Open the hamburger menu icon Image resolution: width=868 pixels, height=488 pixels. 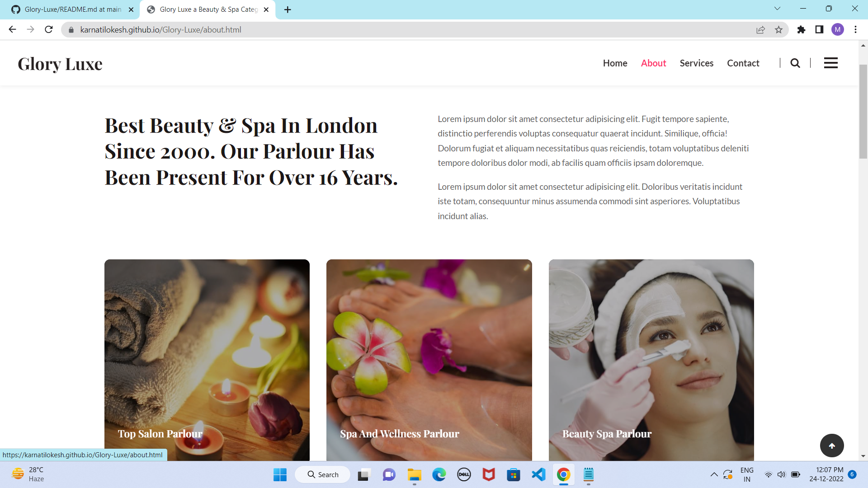click(830, 63)
